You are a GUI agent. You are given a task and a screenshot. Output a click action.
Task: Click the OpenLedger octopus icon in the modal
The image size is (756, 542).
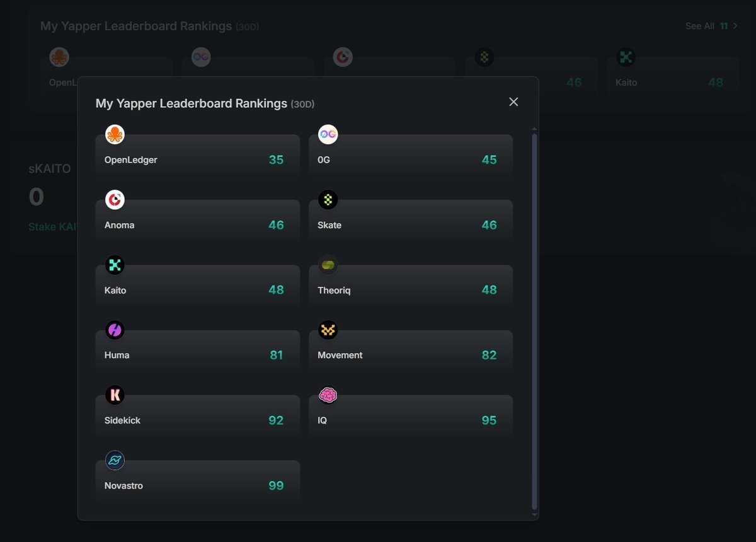click(x=115, y=134)
